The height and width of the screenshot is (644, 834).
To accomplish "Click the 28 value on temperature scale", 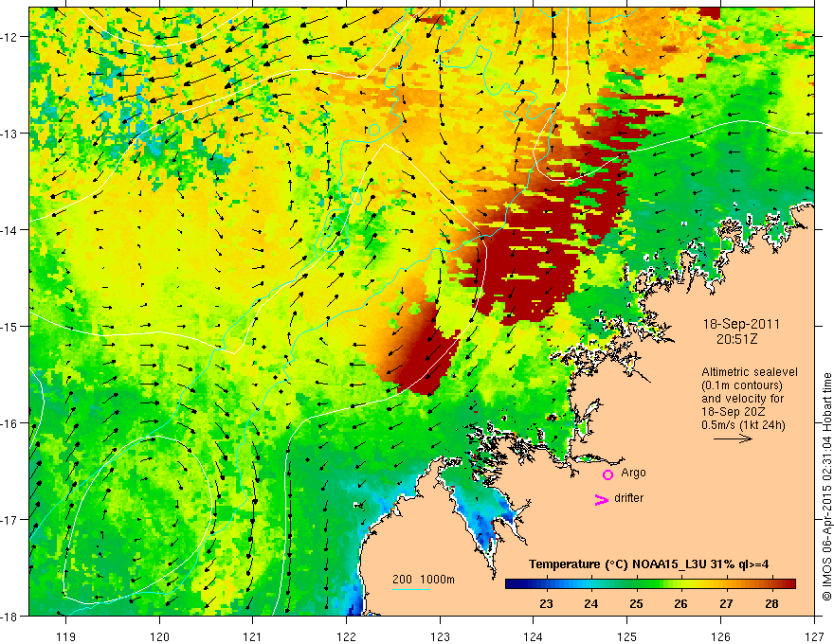I will point(771,604).
